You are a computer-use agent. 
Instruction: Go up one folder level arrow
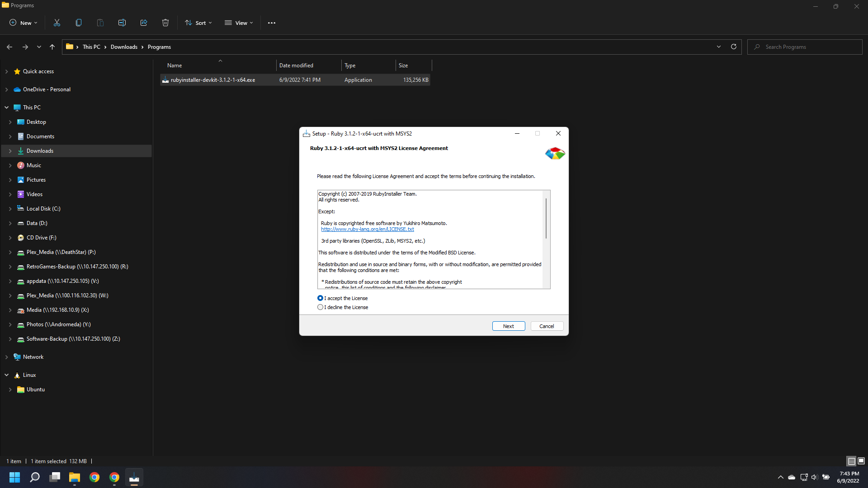pos(52,47)
